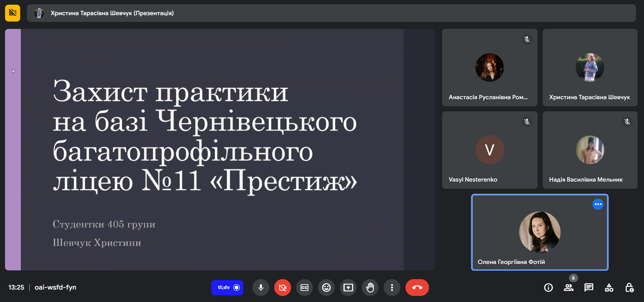Select the Христина Тарасівна Шевчук participant tile avatar
This screenshot has height=302, width=644.
coord(590,67)
